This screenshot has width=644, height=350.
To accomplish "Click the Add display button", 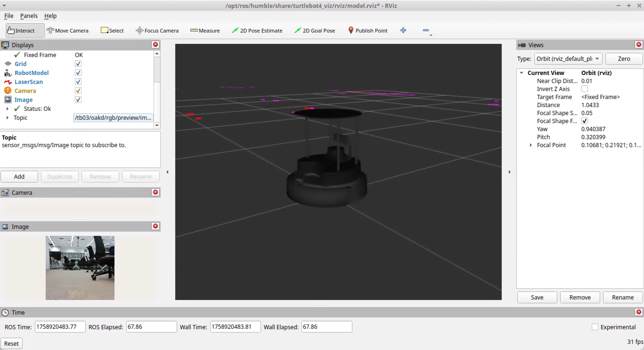I will coord(19,176).
